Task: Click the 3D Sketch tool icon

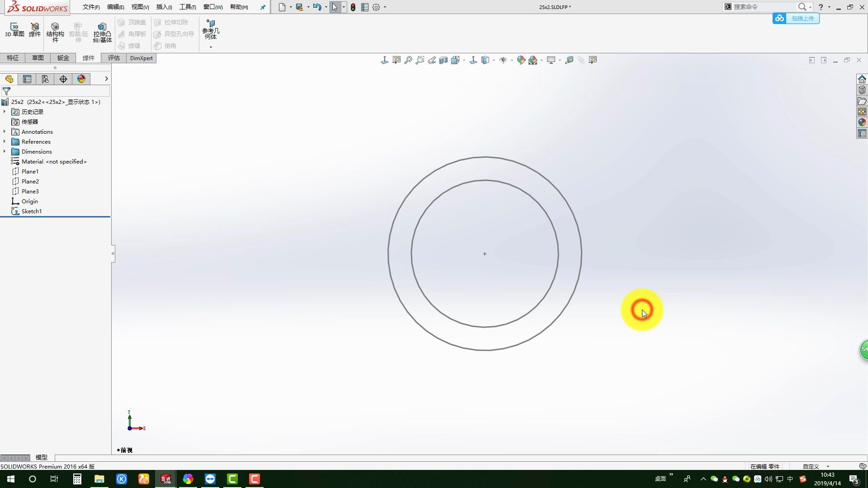Action: 14,27
